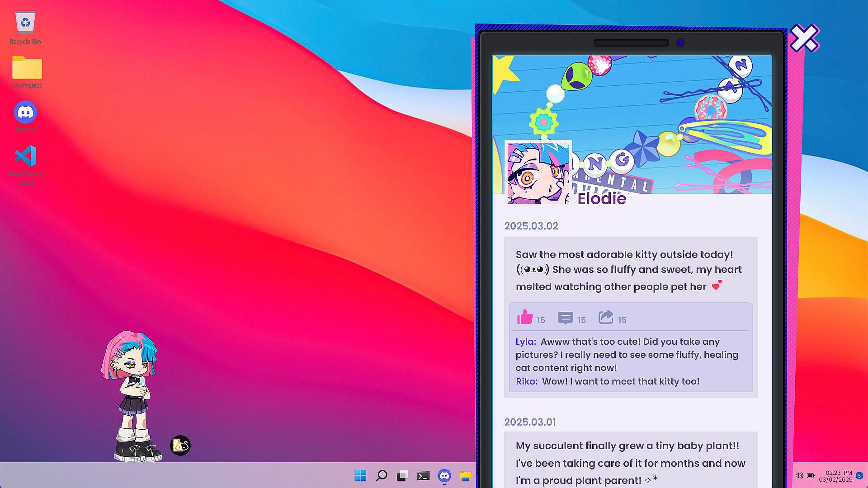Click Elodie's profile avatar picture
Image resolution: width=868 pixels, height=488 pixels.
point(538,173)
